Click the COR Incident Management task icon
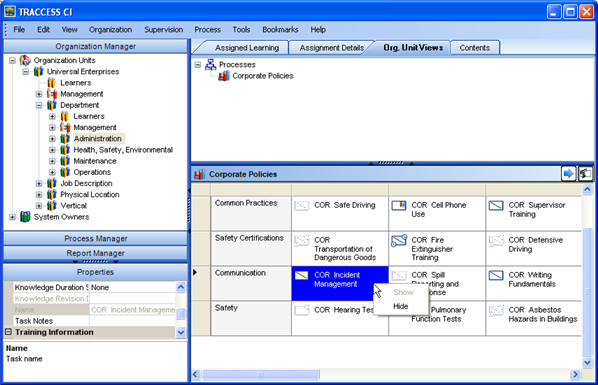598x385 pixels. coord(302,275)
